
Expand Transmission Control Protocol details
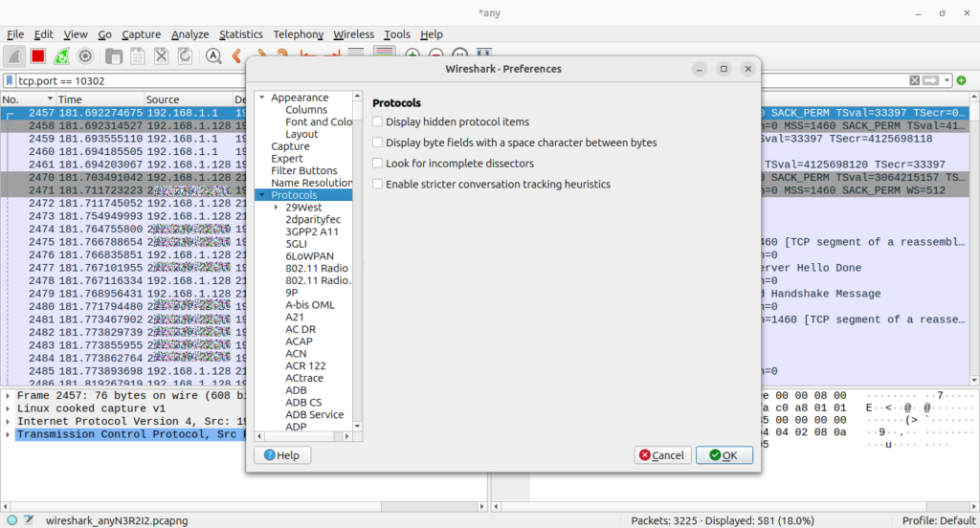coord(8,434)
